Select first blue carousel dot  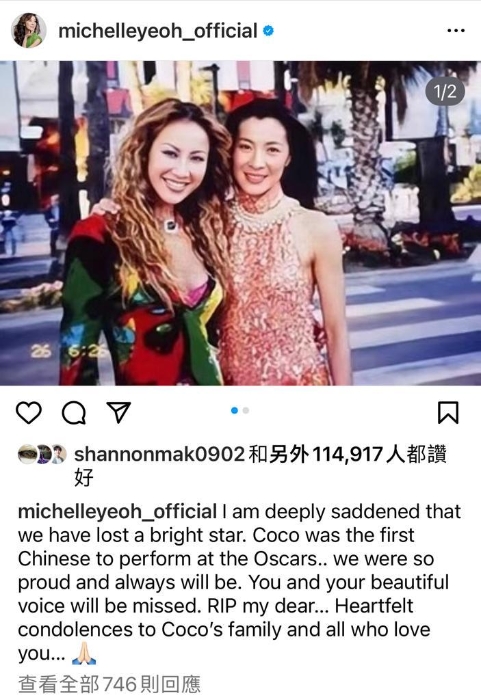click(x=234, y=410)
